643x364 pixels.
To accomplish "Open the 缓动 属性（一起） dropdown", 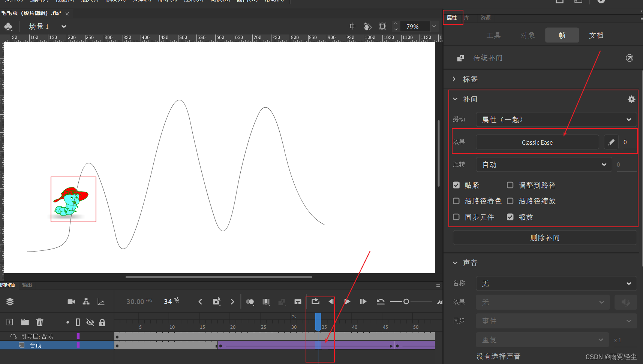I will 556,120.
